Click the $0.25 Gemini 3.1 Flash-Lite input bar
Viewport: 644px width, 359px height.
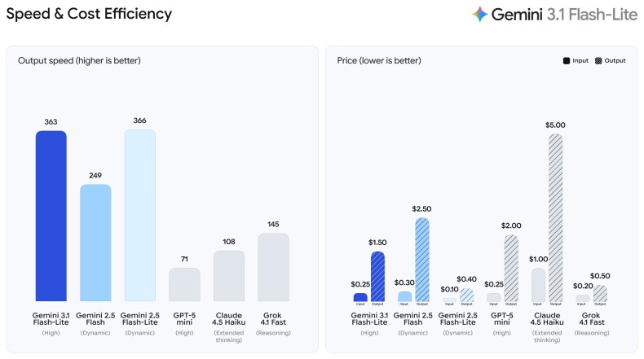360,297
